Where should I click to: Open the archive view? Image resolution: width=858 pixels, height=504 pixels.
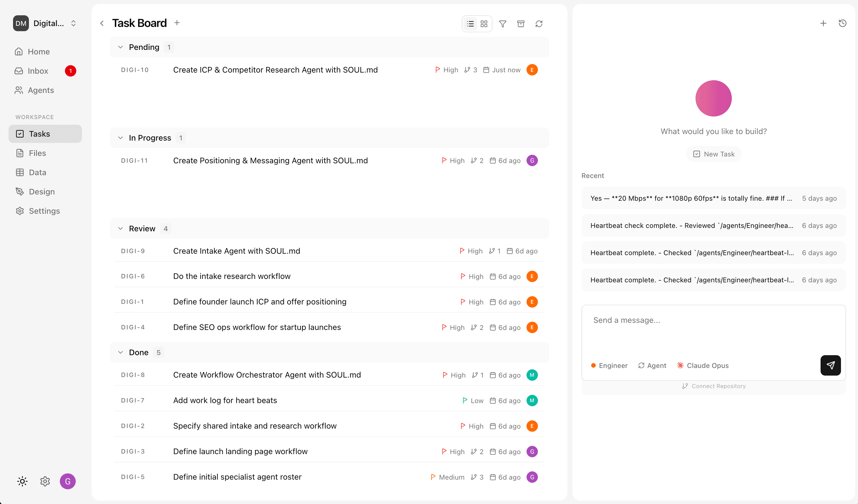(521, 24)
